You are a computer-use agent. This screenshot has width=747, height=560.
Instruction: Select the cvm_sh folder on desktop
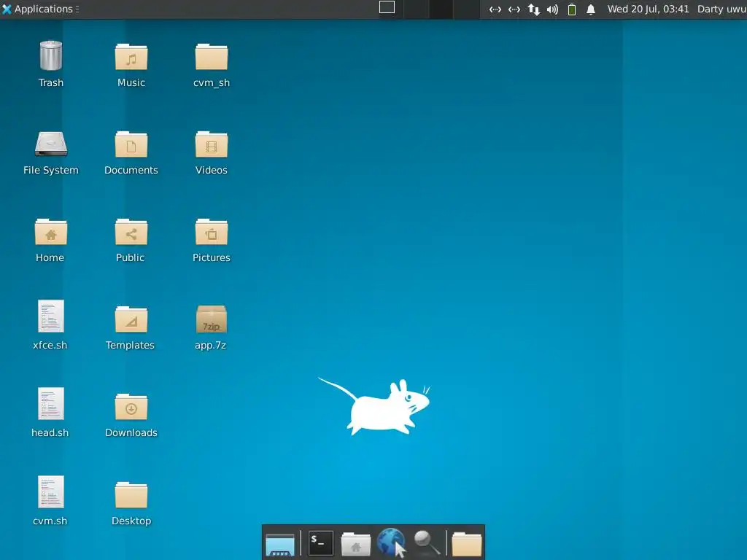point(212,57)
